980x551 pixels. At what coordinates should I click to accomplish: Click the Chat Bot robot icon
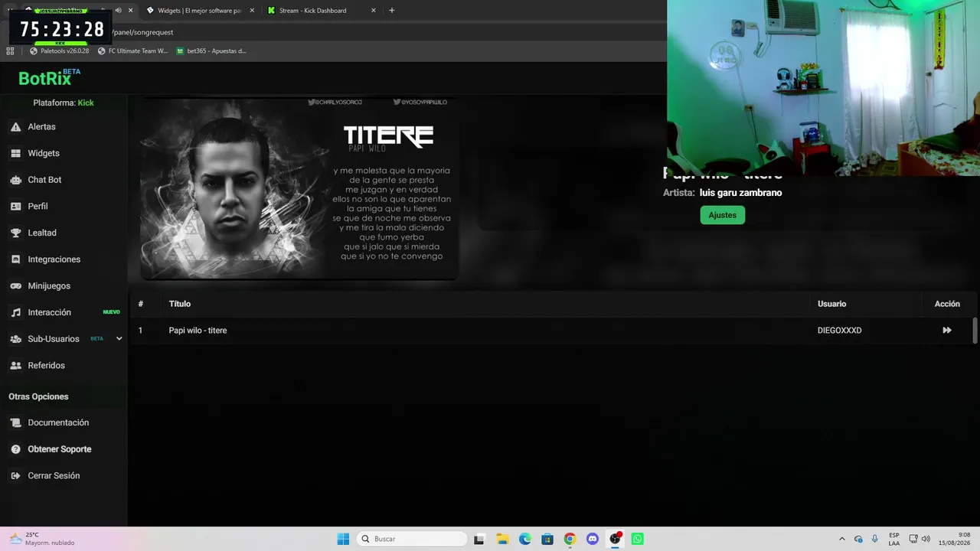click(x=15, y=180)
